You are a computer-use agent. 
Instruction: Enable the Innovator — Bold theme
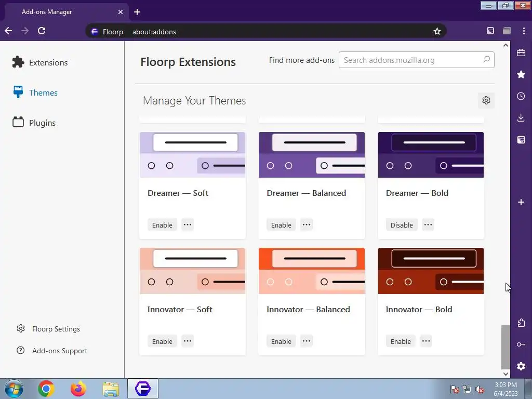pyautogui.click(x=401, y=341)
